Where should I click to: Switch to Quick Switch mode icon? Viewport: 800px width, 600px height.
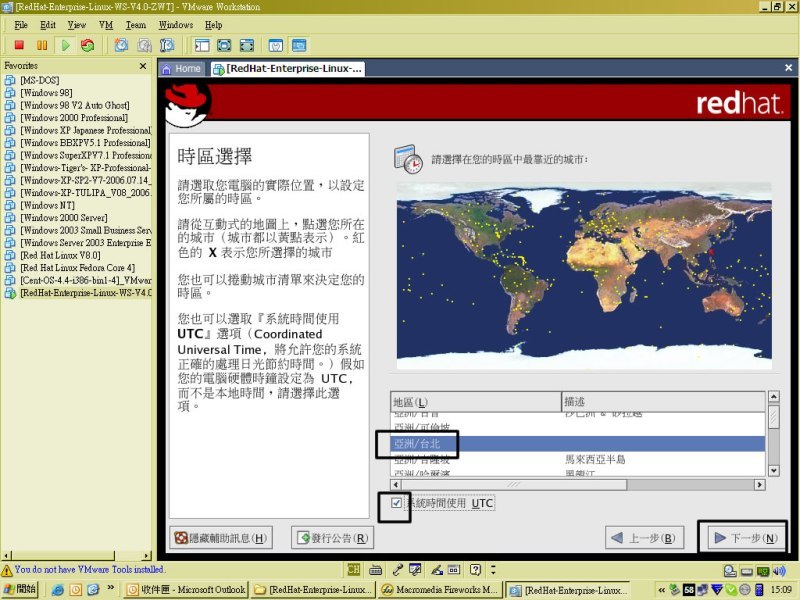tap(224, 45)
